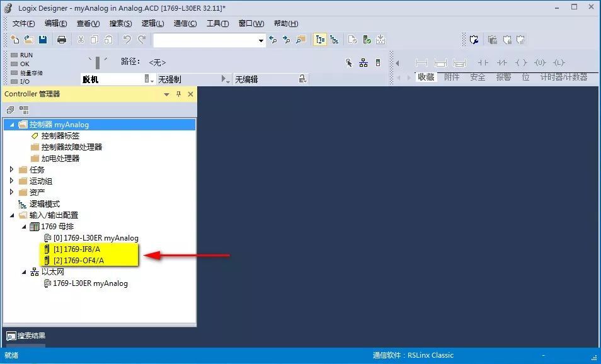Screen dimensions: 601x364
Task: Switch to the 计时器/计数器 instruction tab
Action: coord(563,77)
